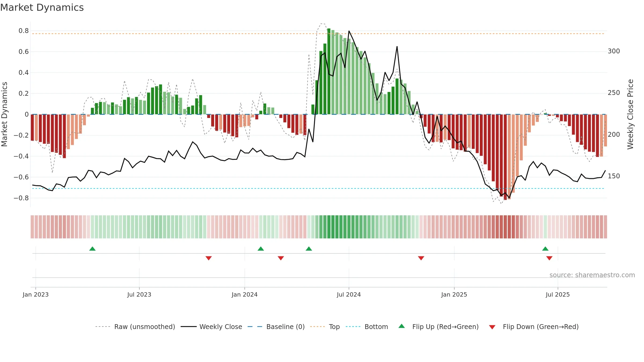
Task: Click the 150 price axis value
Action: coord(614,176)
